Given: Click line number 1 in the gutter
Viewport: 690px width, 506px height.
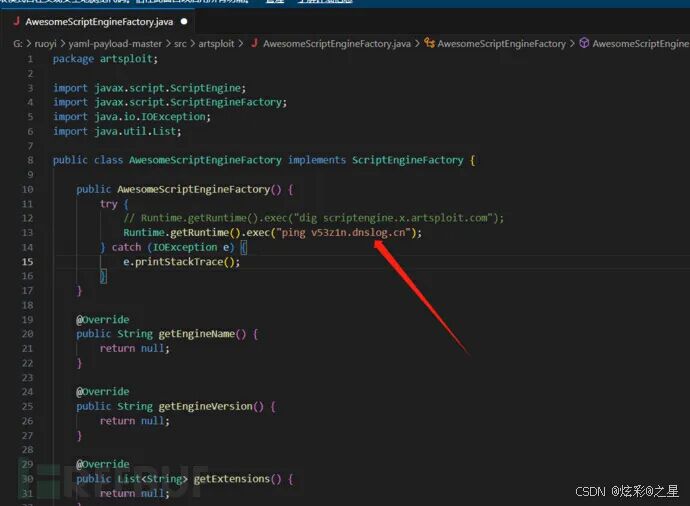Looking at the screenshot, I should [x=30, y=59].
